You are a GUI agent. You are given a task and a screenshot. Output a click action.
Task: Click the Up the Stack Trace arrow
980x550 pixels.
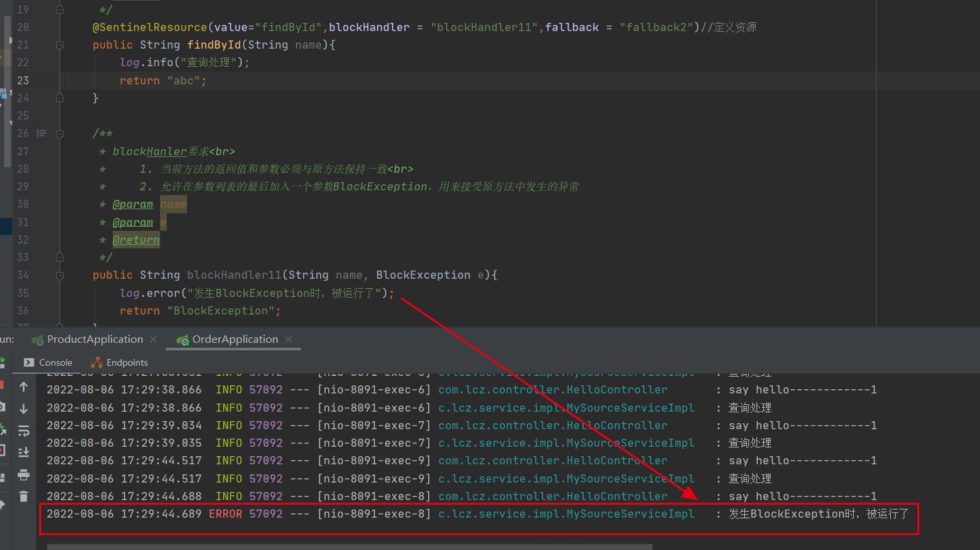[24, 387]
